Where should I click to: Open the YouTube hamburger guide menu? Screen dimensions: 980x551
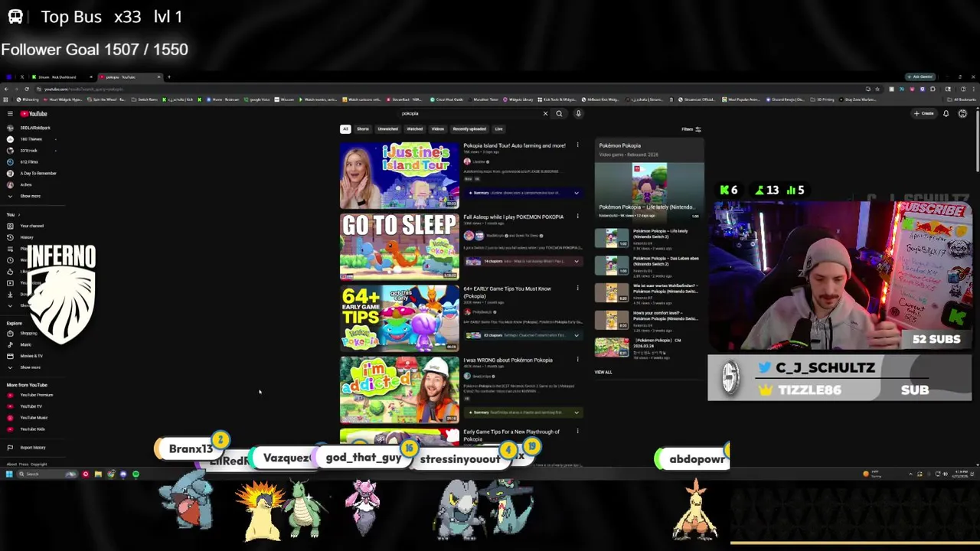tap(10, 114)
